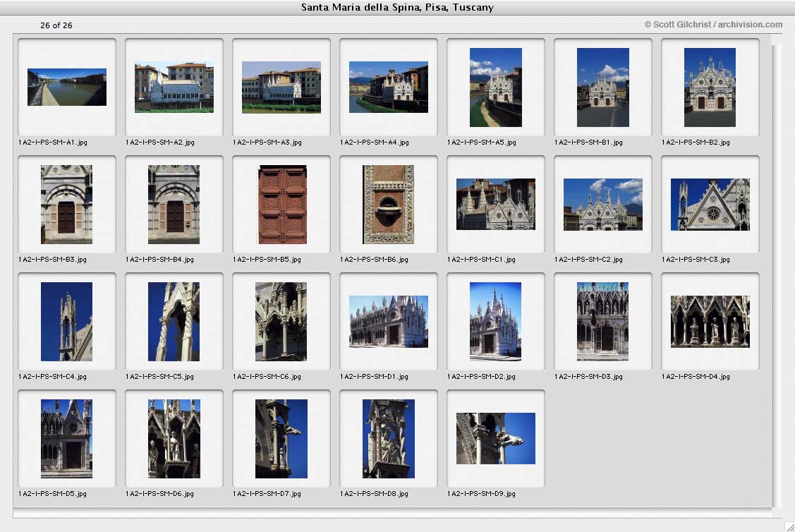Viewport: 795px width, 532px height.
Task: Select the caption "1A2-I-PS-SM-D8.jpg"
Action: (x=374, y=494)
